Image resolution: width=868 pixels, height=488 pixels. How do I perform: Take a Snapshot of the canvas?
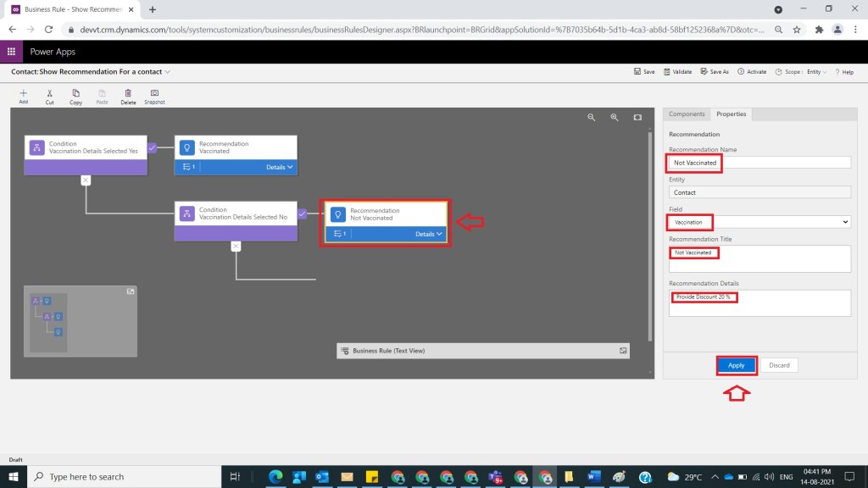pyautogui.click(x=154, y=94)
